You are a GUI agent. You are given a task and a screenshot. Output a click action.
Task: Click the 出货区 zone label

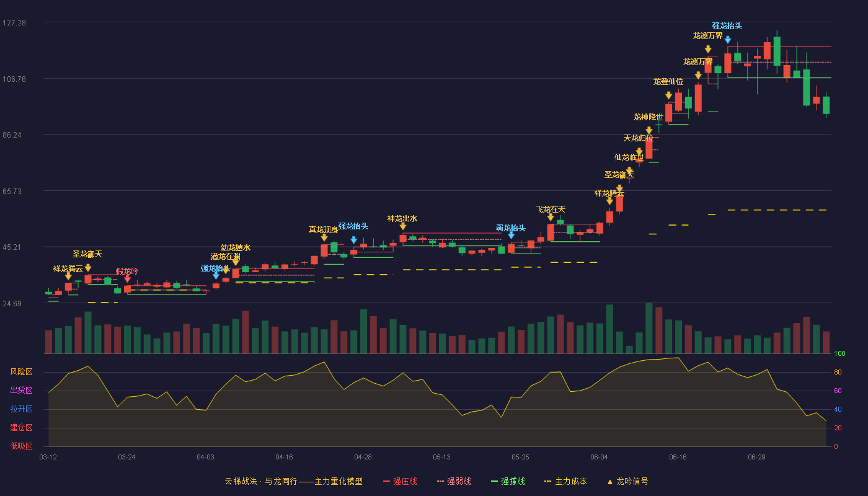tap(22, 391)
